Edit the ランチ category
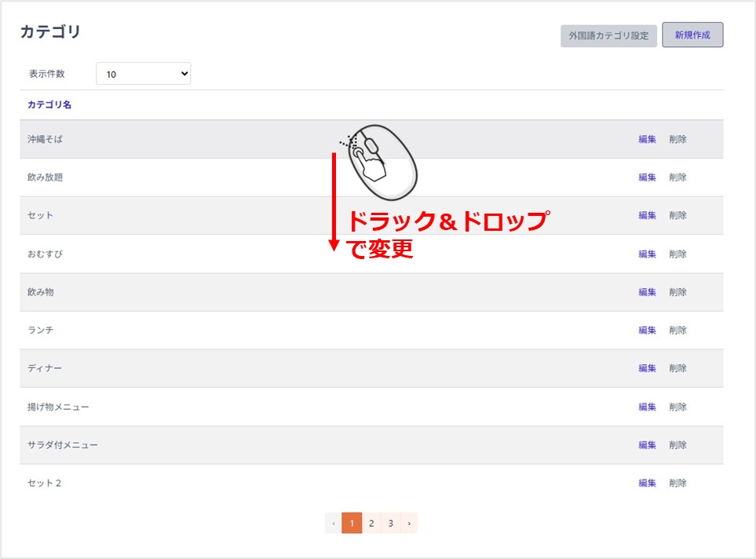This screenshot has height=559, width=756. [647, 330]
